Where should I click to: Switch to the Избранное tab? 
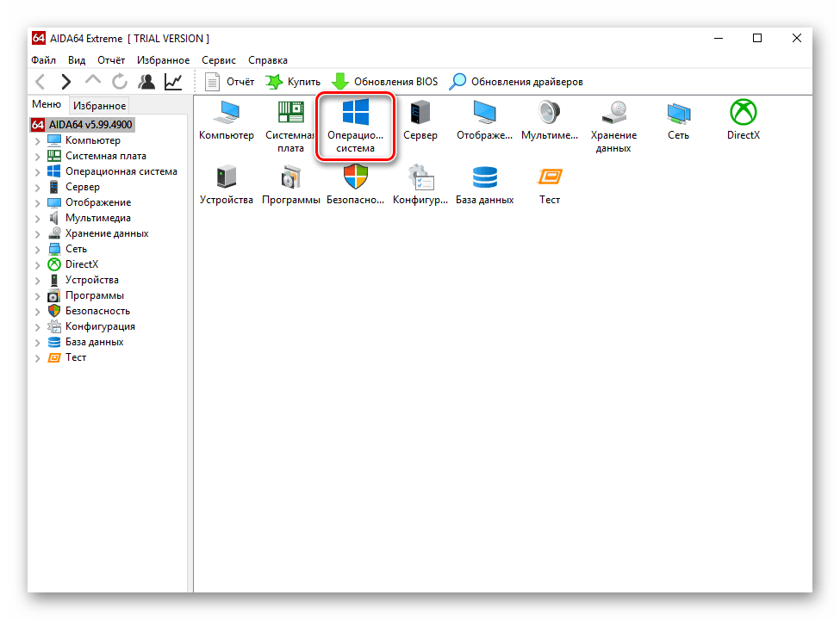[x=99, y=106]
